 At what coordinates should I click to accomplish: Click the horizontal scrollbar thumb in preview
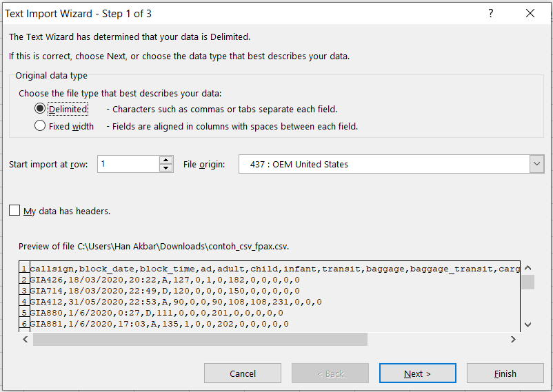(200, 340)
